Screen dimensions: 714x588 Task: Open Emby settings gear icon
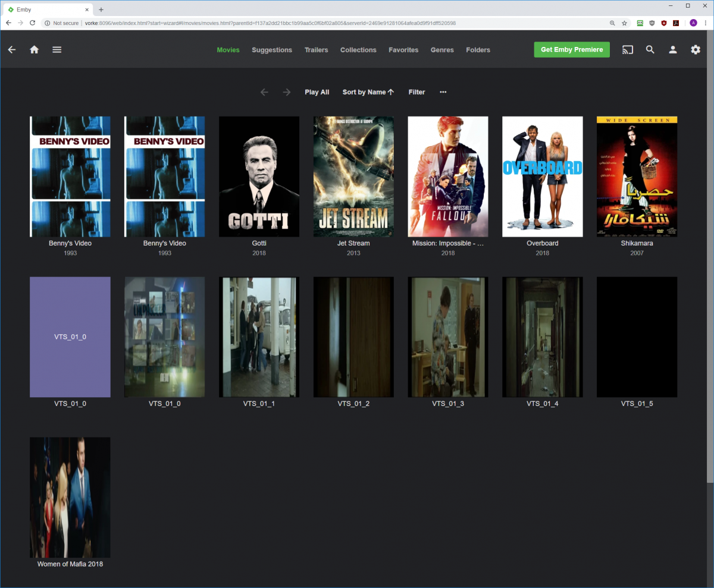click(x=696, y=50)
